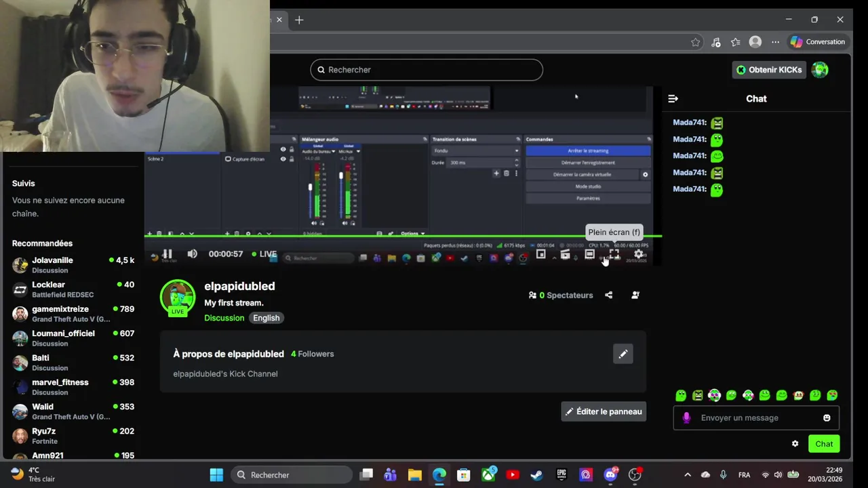This screenshot has height=488, width=868.
Task: Share the elpapidubled stream
Action: 608,295
